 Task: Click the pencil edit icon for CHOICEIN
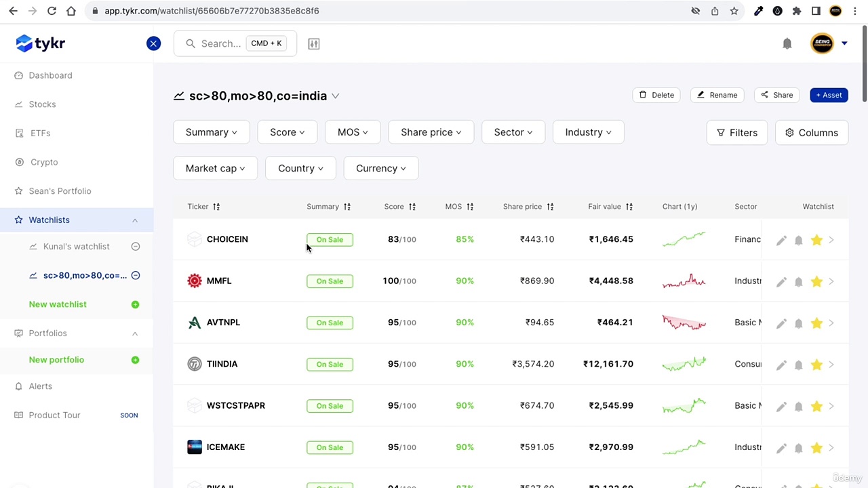click(781, 240)
